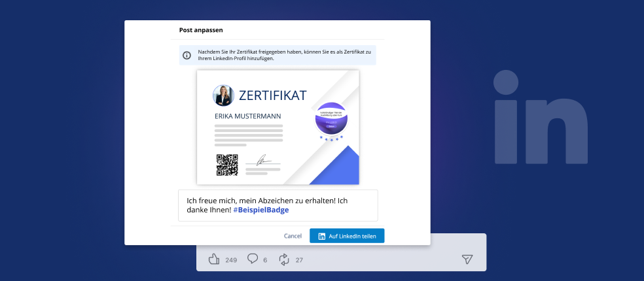644x281 pixels.
Task: Click the Post anpassen dialog title
Action: tap(202, 30)
